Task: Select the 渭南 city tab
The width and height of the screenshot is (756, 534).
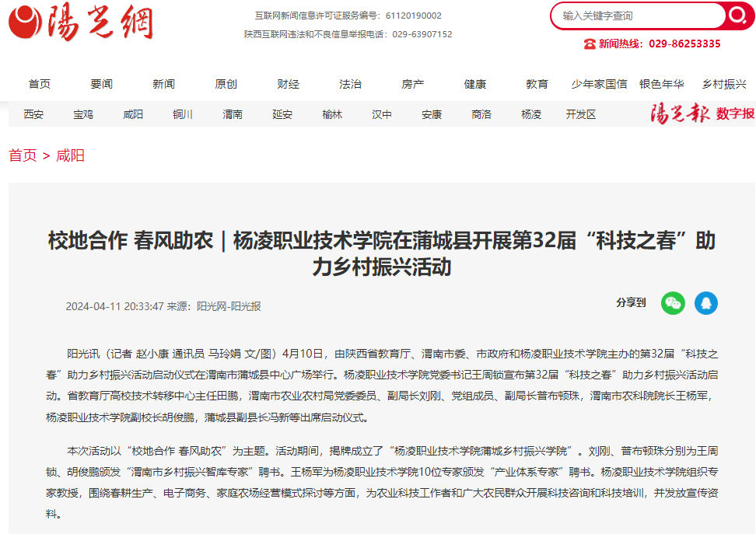Action: coord(233,114)
